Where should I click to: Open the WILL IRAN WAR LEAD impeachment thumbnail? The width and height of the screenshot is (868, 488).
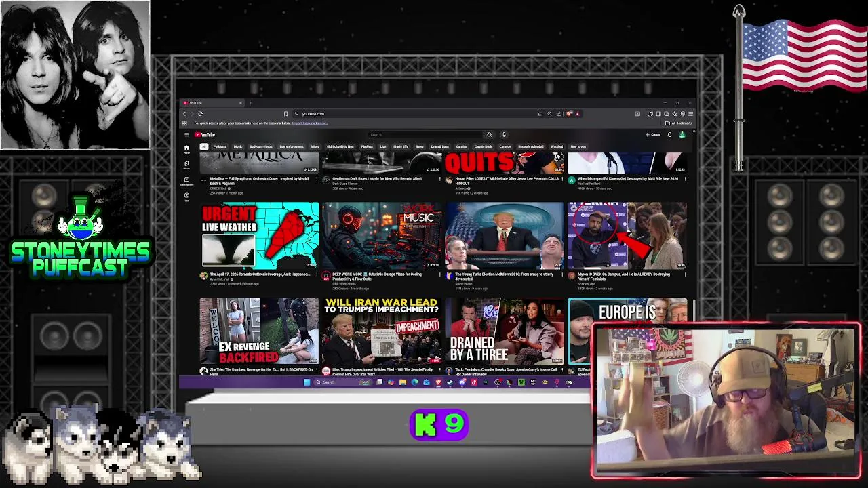pyautogui.click(x=382, y=331)
